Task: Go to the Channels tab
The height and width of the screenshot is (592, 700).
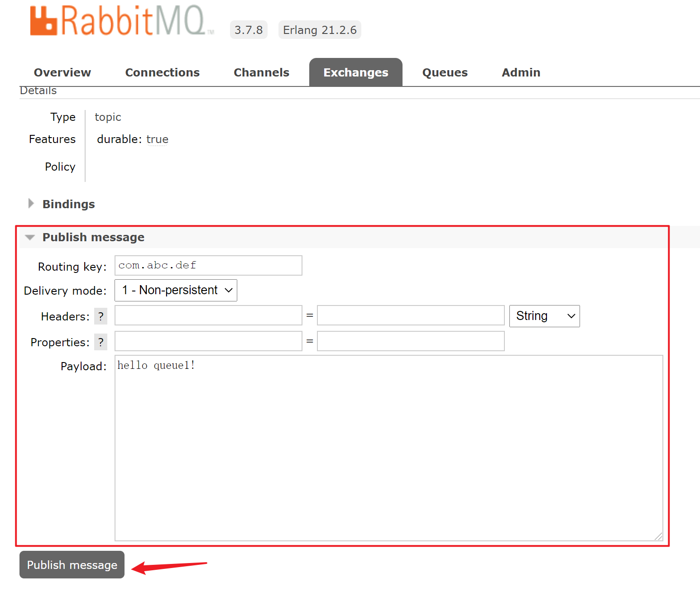Action: (x=261, y=72)
